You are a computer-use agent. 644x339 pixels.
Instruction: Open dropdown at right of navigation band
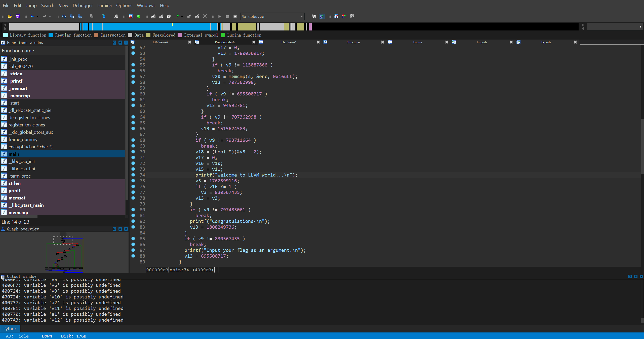[640, 27]
